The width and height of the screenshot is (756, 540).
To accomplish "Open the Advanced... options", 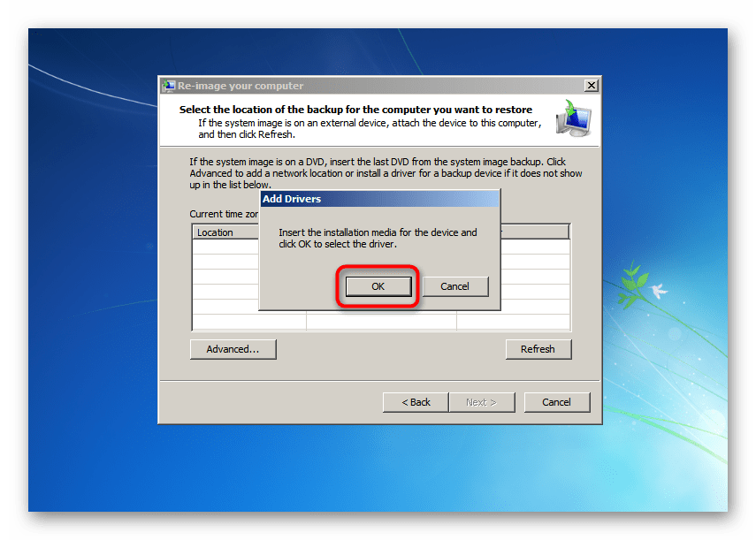I will pyautogui.click(x=233, y=349).
